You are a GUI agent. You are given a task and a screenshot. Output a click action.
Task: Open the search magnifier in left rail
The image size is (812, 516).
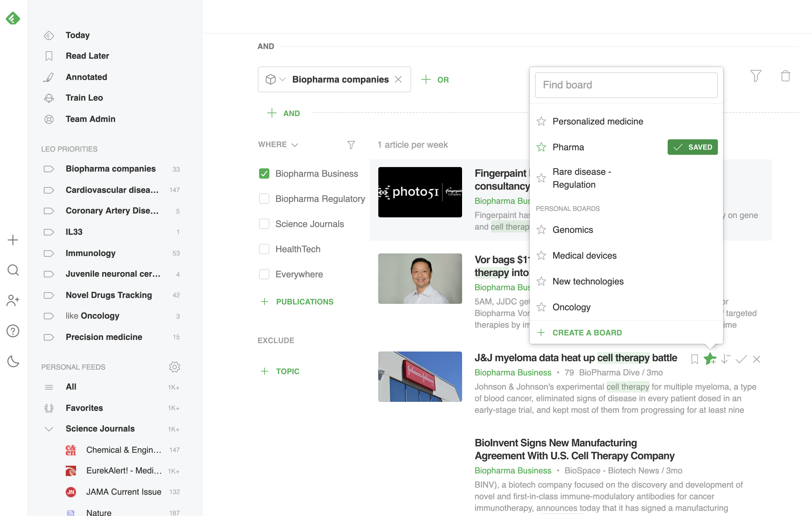(x=13, y=270)
